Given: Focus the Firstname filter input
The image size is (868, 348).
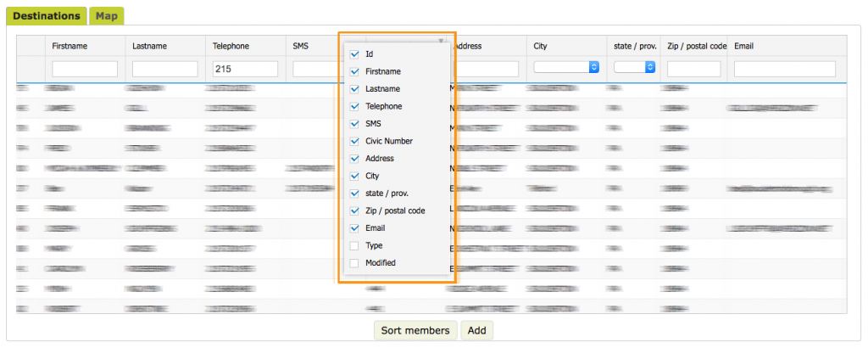Looking at the screenshot, I should click(84, 69).
